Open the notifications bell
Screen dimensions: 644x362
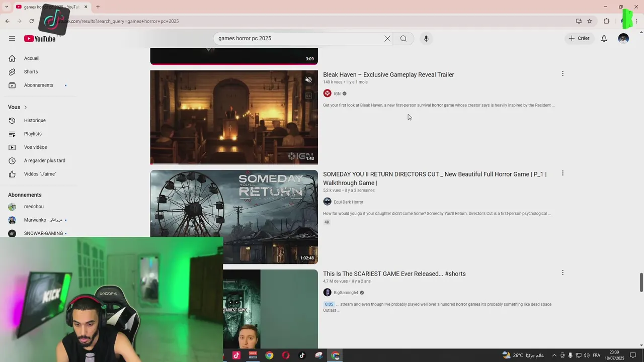pos(604,39)
